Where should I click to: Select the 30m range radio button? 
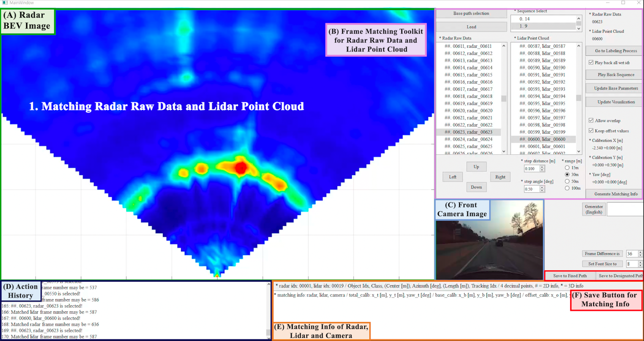(x=567, y=175)
